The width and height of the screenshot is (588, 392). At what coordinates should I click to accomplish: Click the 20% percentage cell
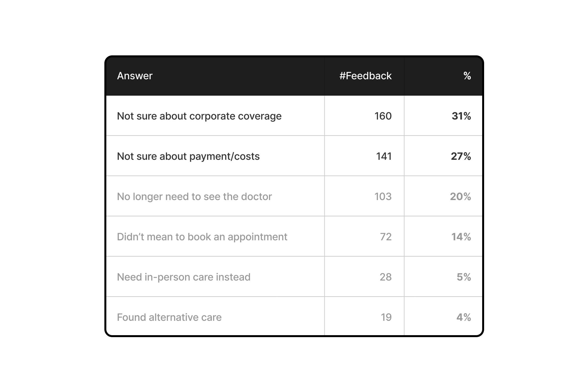[x=460, y=196]
